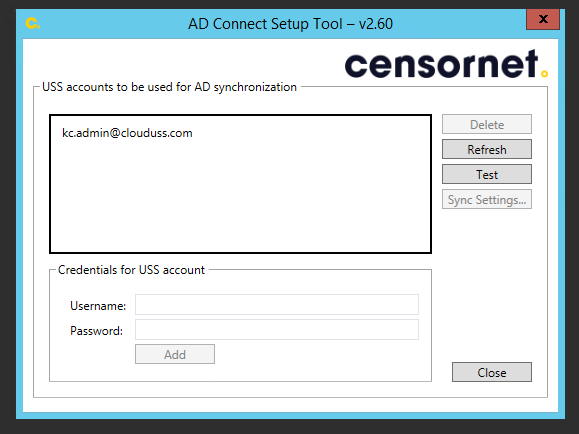Click empty area of the accounts list box

coord(240,199)
